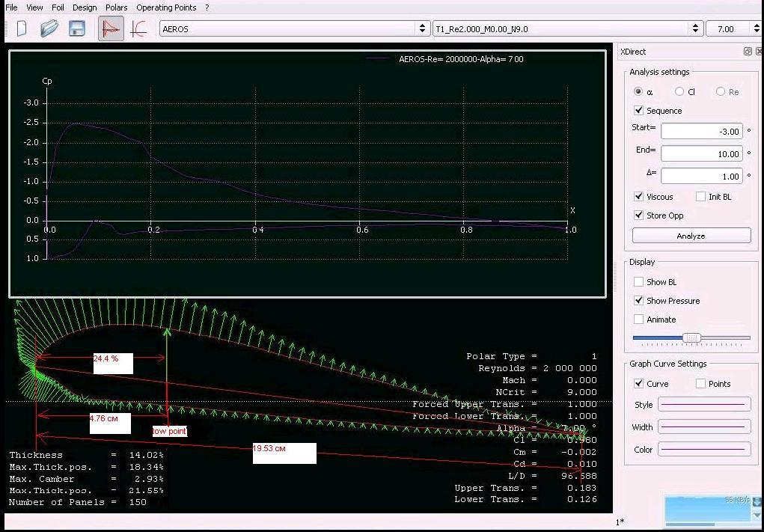This screenshot has height=532, width=764.
Task: Click the animation speed slider handle
Action: (692, 338)
